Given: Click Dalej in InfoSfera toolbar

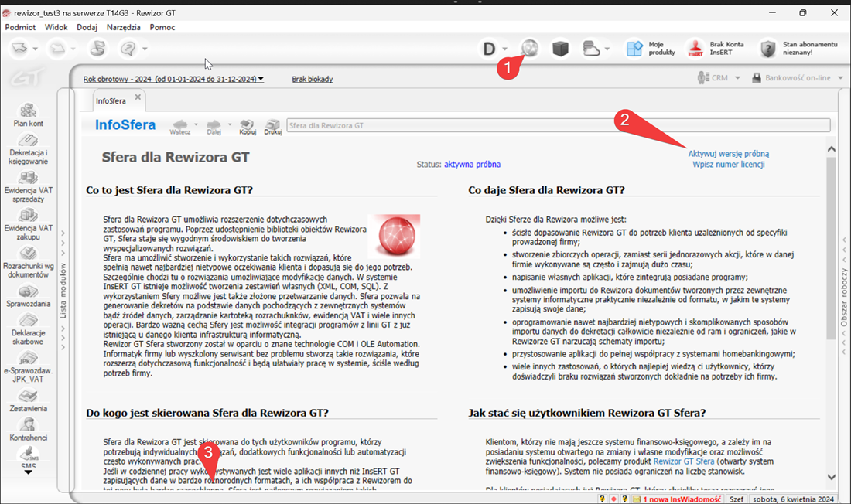Looking at the screenshot, I should 214,127.
